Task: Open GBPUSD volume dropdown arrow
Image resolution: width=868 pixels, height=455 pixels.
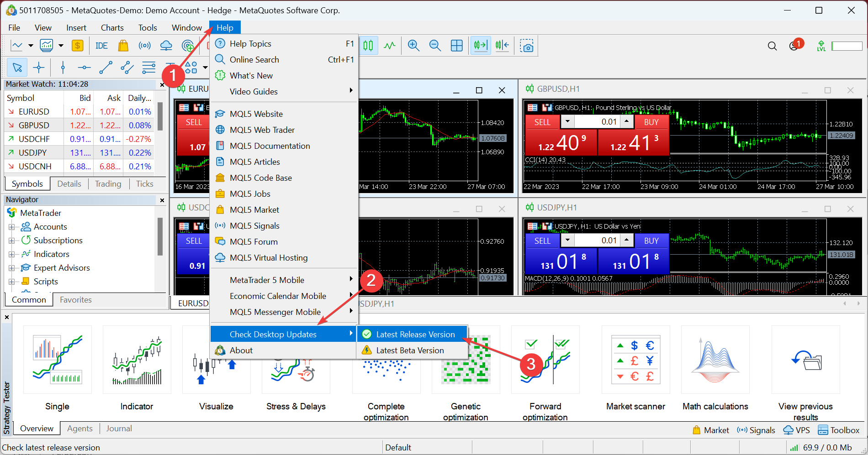Action: coord(567,121)
